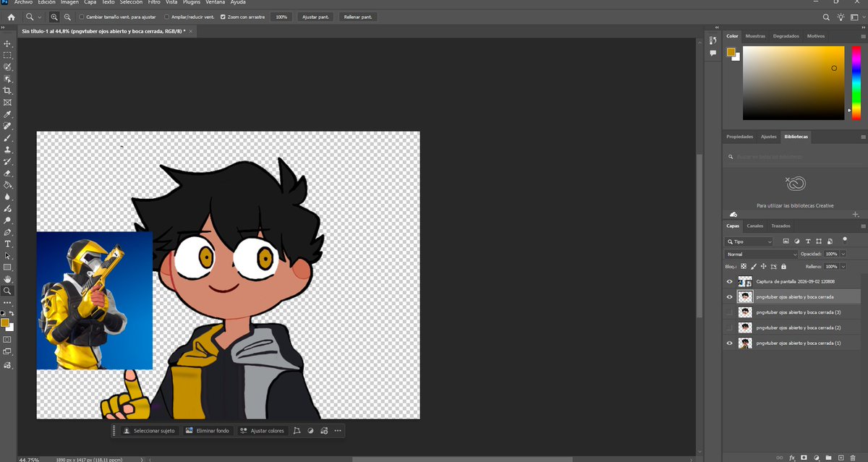Click 'Eliminar fondo' in the contextual bar
This screenshot has width=868, height=462.
tap(207, 431)
